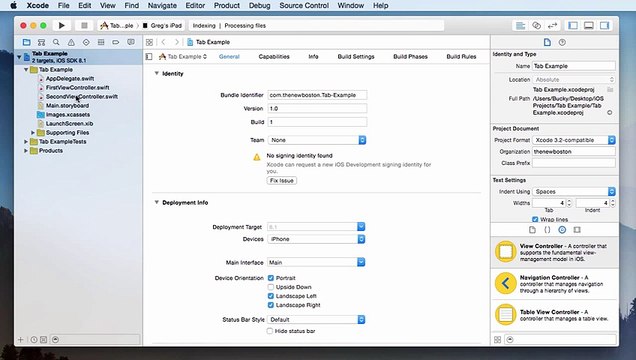Open the Build Rules tab
The width and height of the screenshot is (636, 360).
(462, 57)
